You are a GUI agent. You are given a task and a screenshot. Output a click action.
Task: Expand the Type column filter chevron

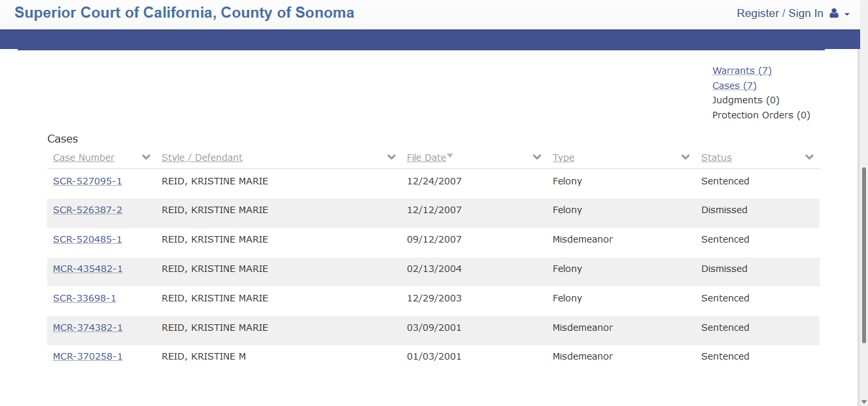[686, 158]
